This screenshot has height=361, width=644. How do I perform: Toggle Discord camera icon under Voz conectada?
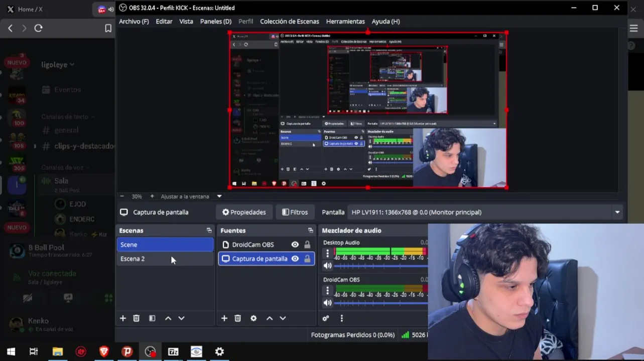[28, 298]
